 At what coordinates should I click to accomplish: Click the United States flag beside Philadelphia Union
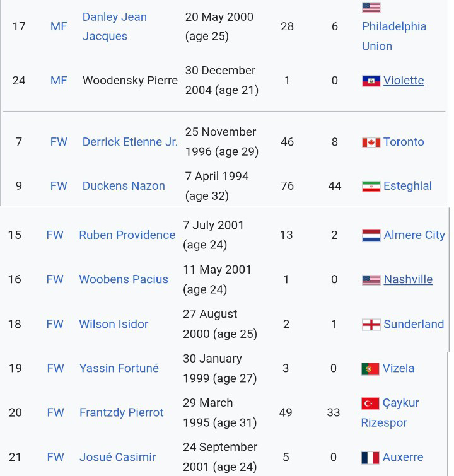click(371, 8)
